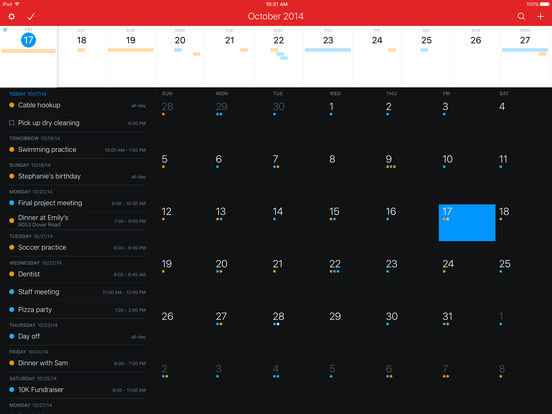Open the Final project meeting event

pos(77,203)
